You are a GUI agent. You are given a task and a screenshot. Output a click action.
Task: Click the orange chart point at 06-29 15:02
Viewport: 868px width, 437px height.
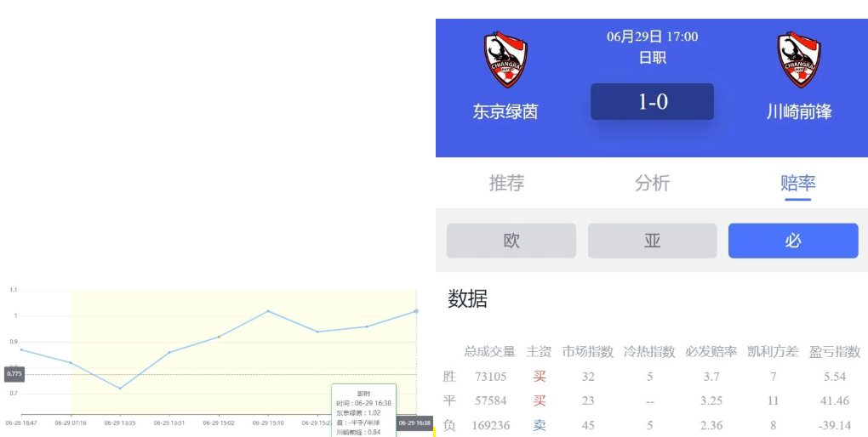click(219, 337)
